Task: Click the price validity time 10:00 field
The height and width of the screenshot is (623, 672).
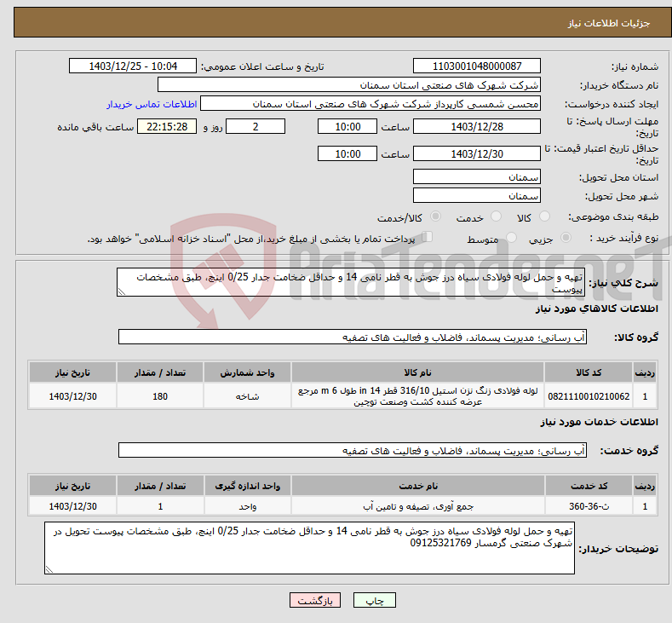Action: point(347,153)
